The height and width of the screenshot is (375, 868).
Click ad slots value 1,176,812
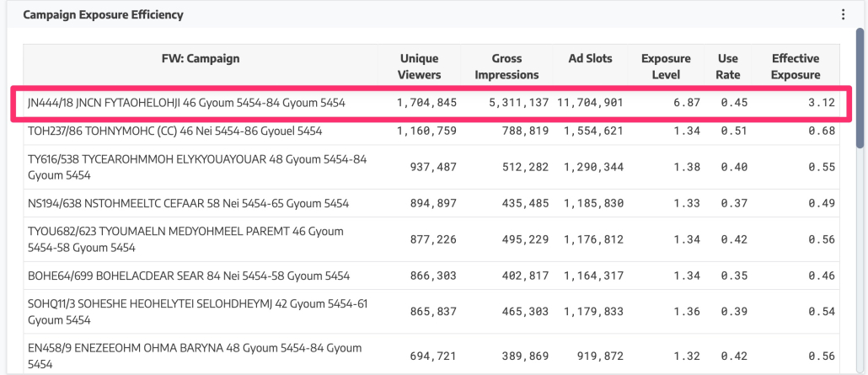click(x=594, y=239)
